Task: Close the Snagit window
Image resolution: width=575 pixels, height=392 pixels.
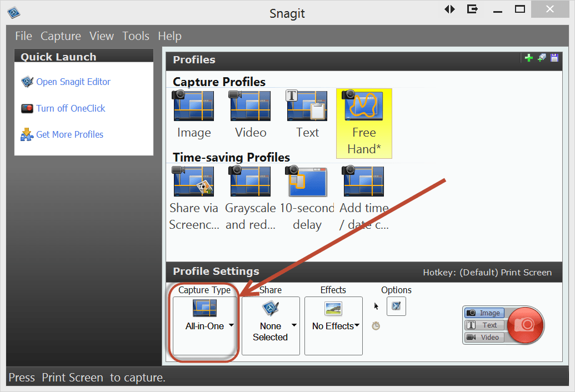Action: coord(549,9)
